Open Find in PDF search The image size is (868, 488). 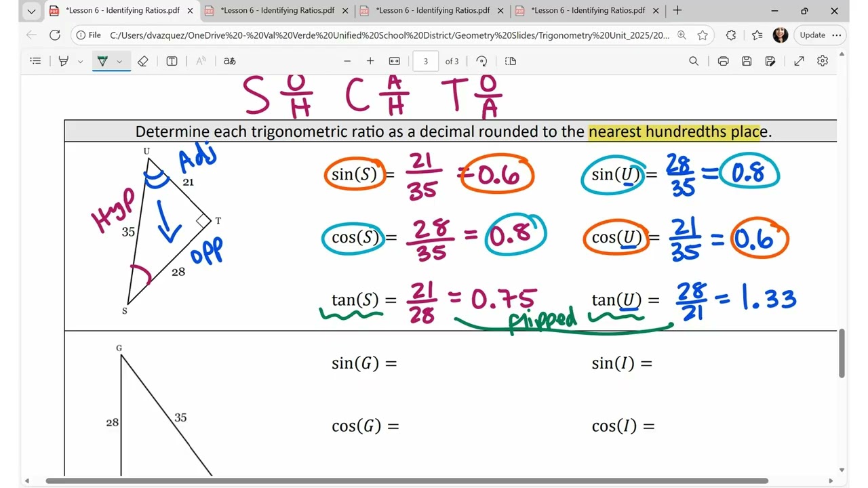click(x=694, y=61)
